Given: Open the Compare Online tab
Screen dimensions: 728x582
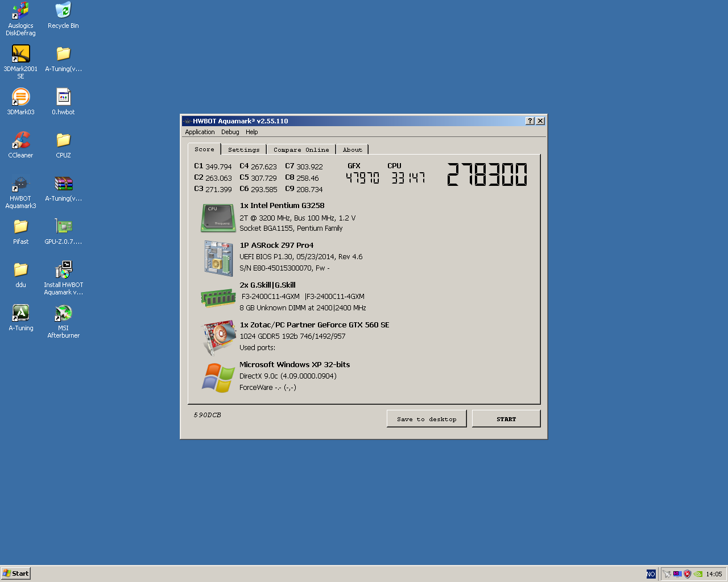Looking at the screenshot, I should pyautogui.click(x=301, y=149).
